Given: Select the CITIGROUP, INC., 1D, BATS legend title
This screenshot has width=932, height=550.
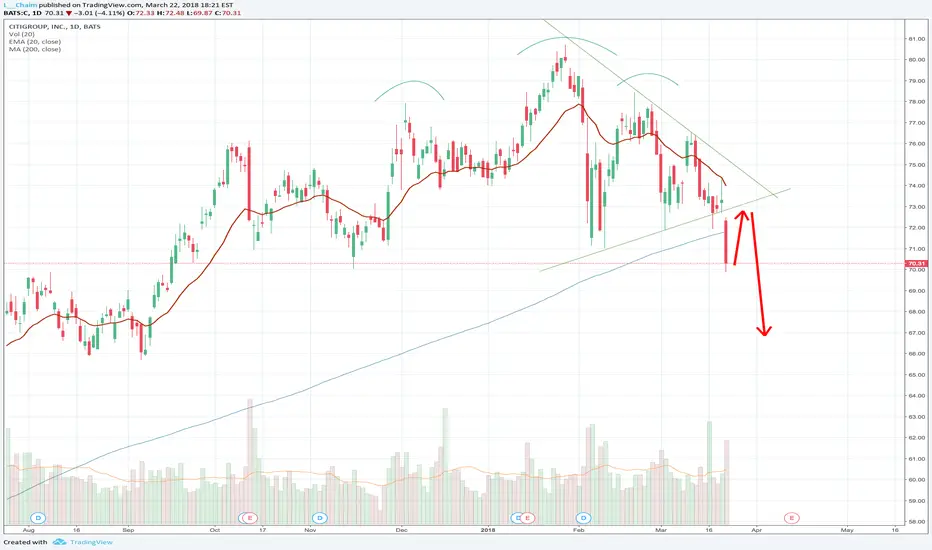Looking at the screenshot, I should pos(54,27).
